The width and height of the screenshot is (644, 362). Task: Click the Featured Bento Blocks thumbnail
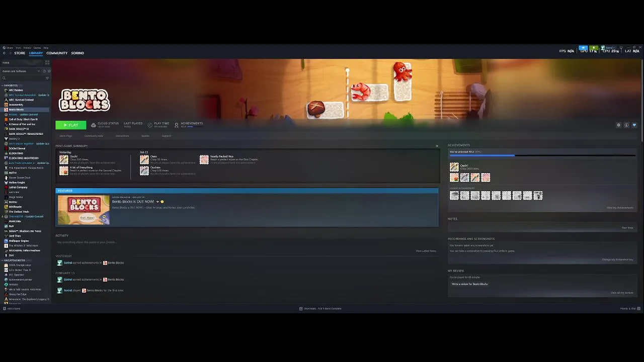(x=84, y=210)
